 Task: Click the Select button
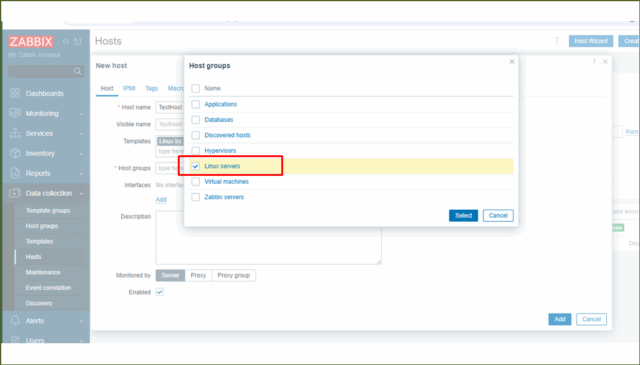pos(463,216)
